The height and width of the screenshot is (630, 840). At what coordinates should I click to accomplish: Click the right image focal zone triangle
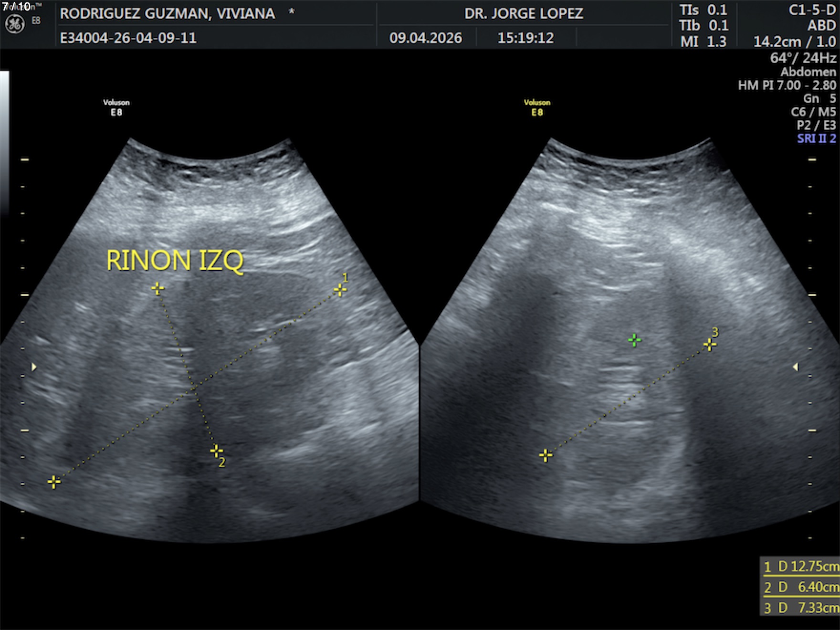click(x=795, y=367)
